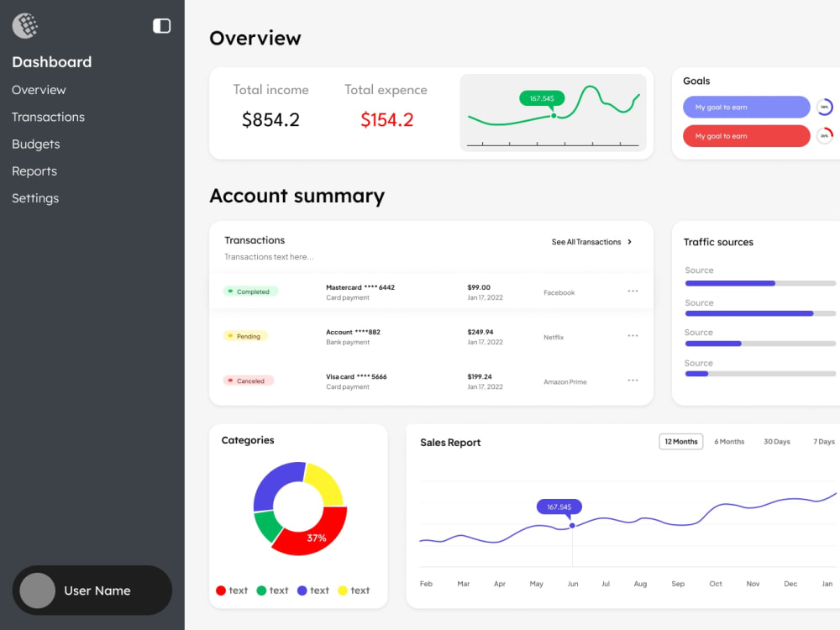Open the more options dots for Amazon Prime
The height and width of the screenshot is (630, 840).
pos(633,380)
